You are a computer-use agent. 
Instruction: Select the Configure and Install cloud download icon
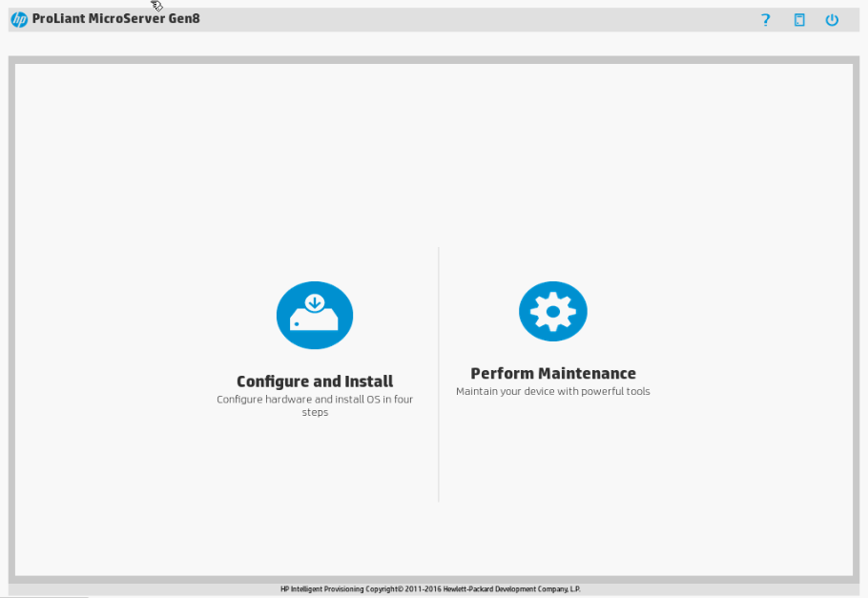coord(315,315)
